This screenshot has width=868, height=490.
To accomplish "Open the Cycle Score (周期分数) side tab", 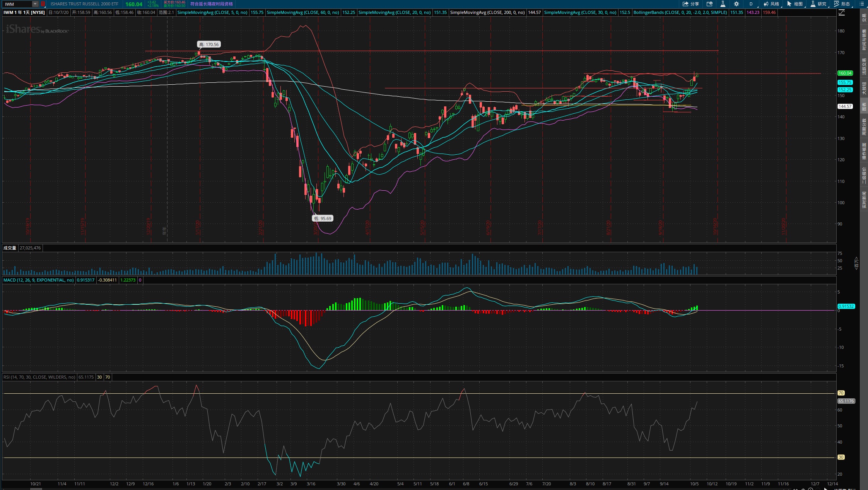I will point(864,127).
